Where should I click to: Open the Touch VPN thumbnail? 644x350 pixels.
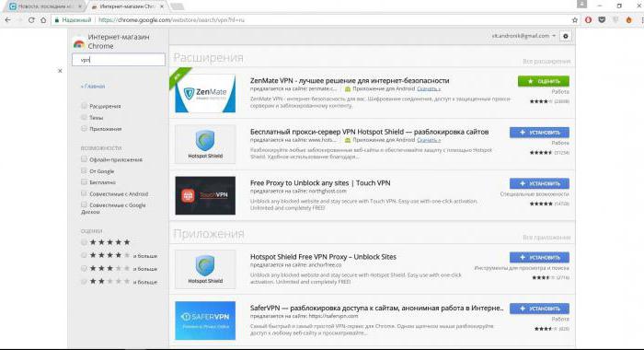[205, 195]
